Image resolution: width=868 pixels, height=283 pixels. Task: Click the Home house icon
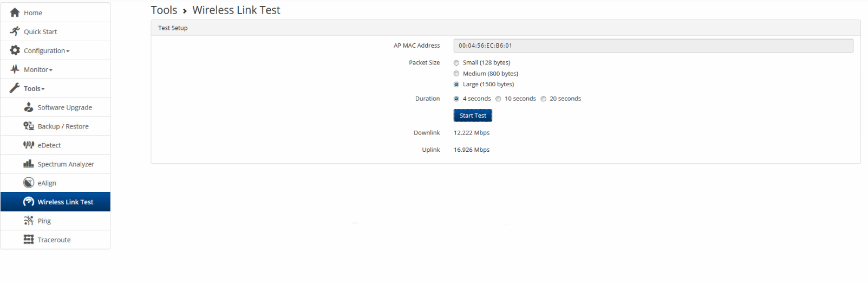(15, 12)
